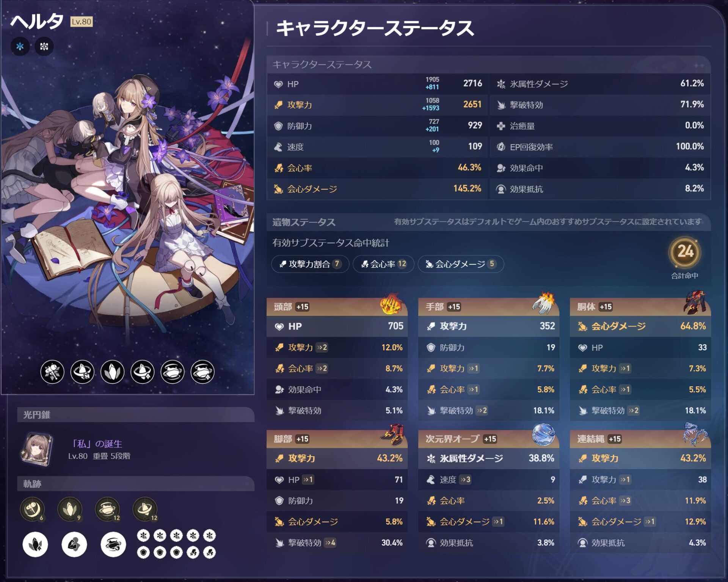Select the head relic flaming helmet icon
728x582 pixels.
click(391, 303)
